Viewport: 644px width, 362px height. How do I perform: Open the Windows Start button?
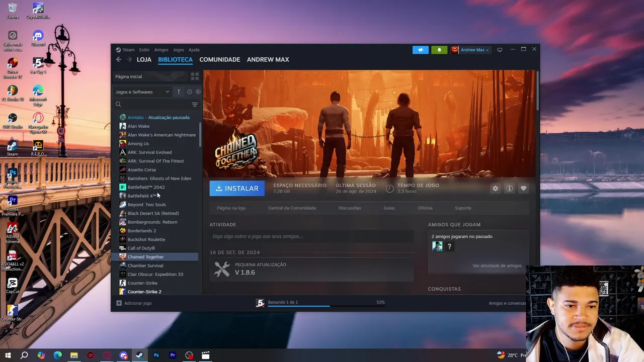coord(8,355)
